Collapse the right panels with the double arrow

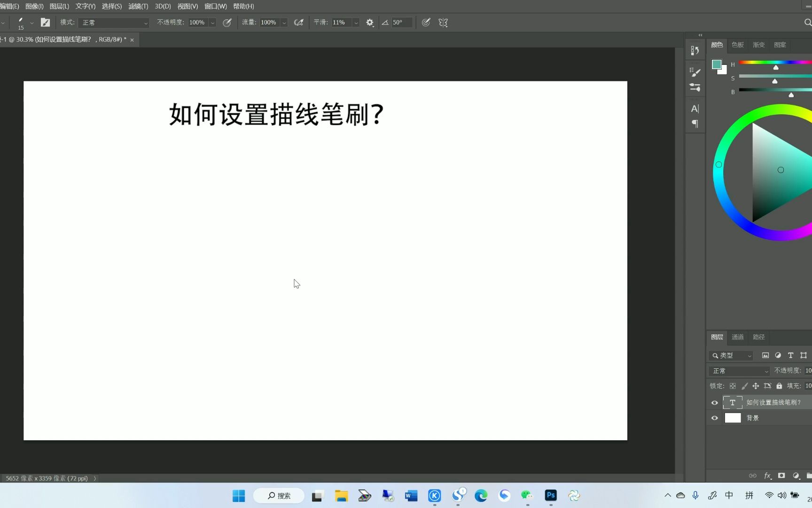(700, 35)
